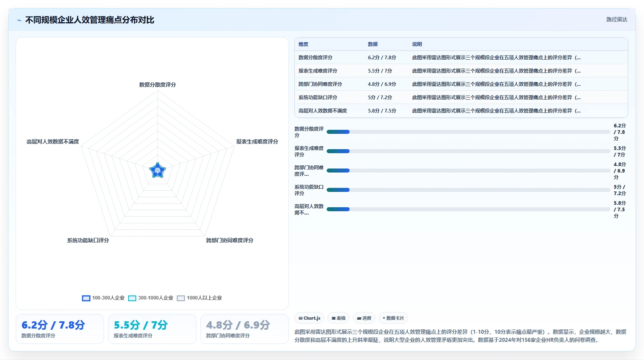
Task: Toggle the 300-1000人企业 legend series
Action: click(x=151, y=298)
